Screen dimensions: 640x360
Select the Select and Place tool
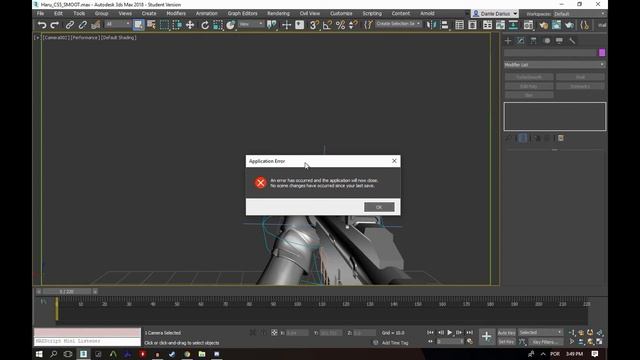coord(231,25)
